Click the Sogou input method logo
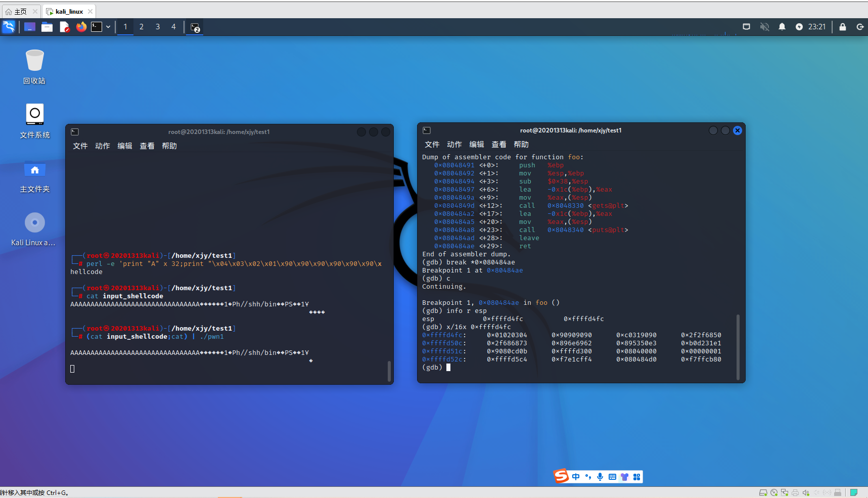 click(562, 476)
